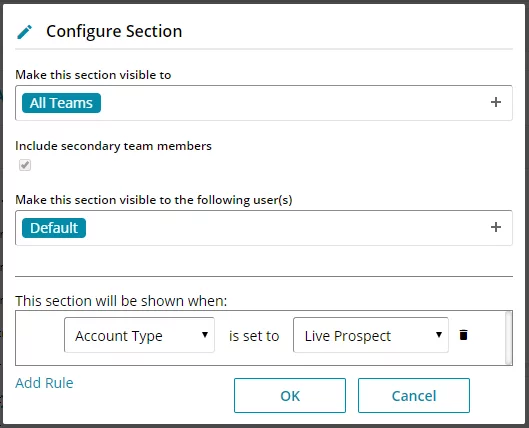Click the arrow on Live Prospect dropdown
This screenshot has height=428, width=529.
(439, 335)
